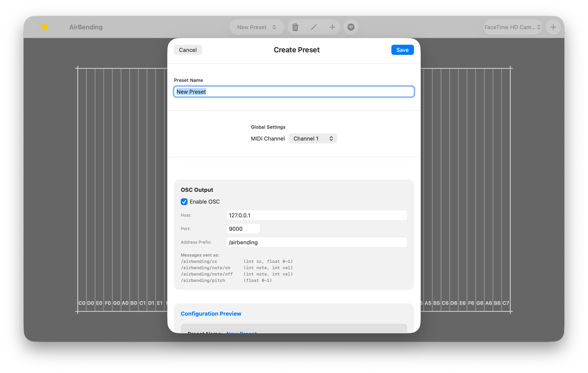588x373 pixels.
Task: Click the C0 note label on the grid
Action: pyautogui.click(x=82, y=303)
